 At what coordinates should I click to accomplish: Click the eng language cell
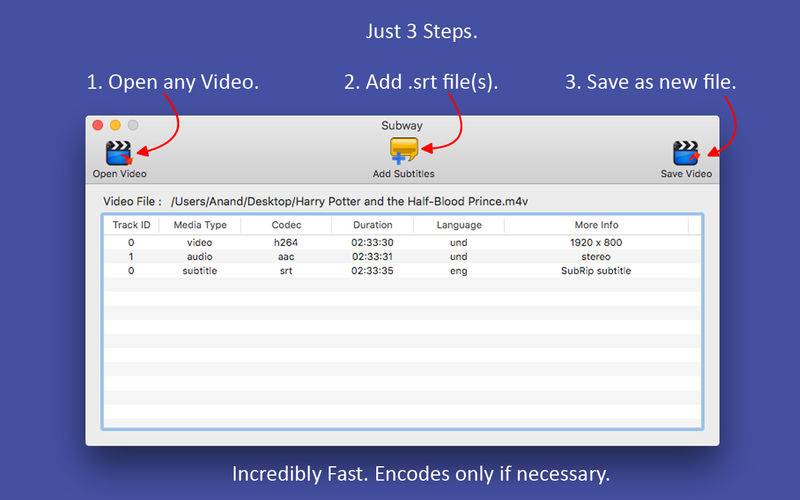tap(459, 271)
